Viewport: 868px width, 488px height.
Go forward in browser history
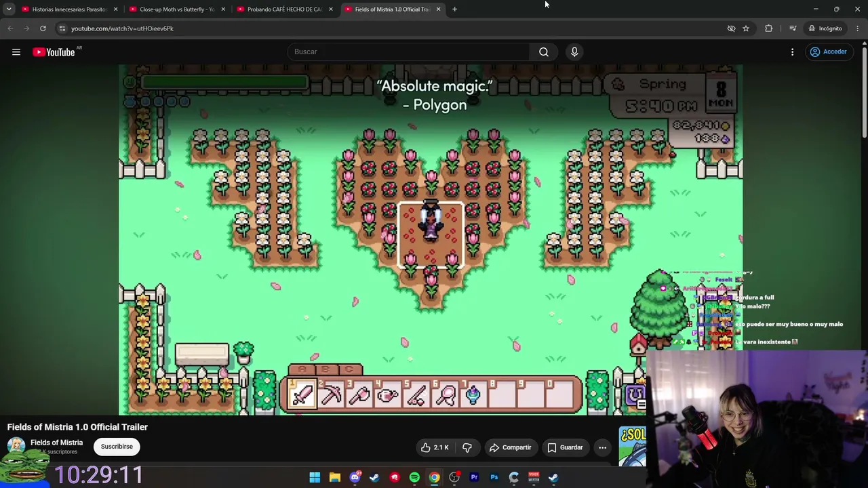pyautogui.click(x=26, y=28)
